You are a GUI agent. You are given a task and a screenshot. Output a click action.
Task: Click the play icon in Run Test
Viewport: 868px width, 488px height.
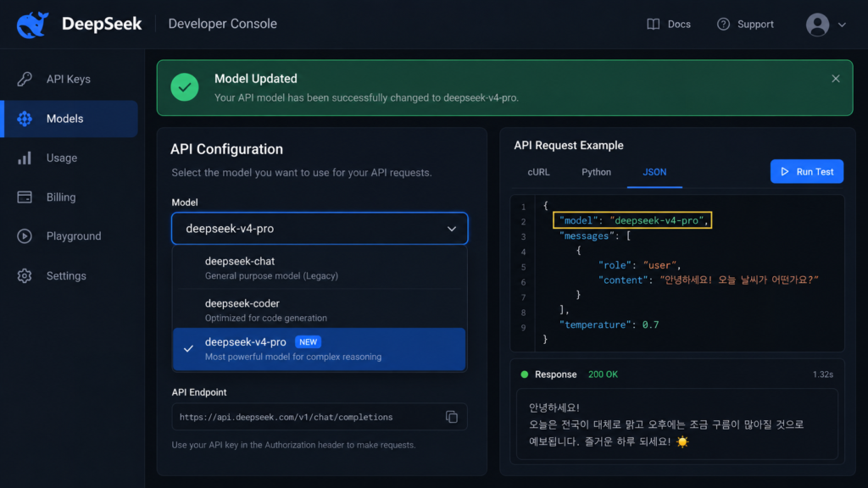click(x=784, y=171)
